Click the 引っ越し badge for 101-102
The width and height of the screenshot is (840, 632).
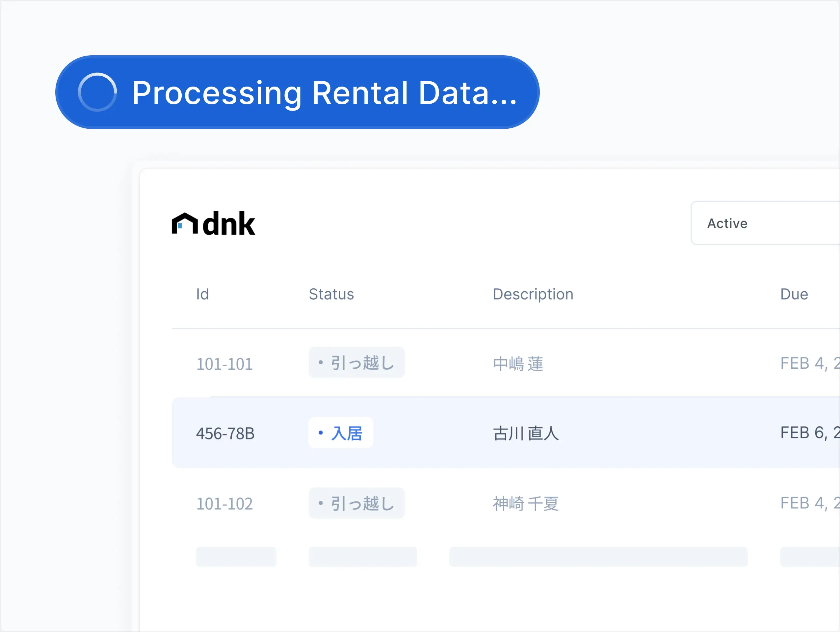click(x=356, y=503)
